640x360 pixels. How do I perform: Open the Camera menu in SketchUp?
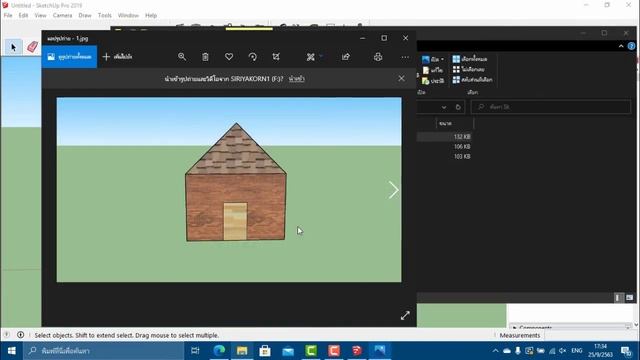click(62, 15)
